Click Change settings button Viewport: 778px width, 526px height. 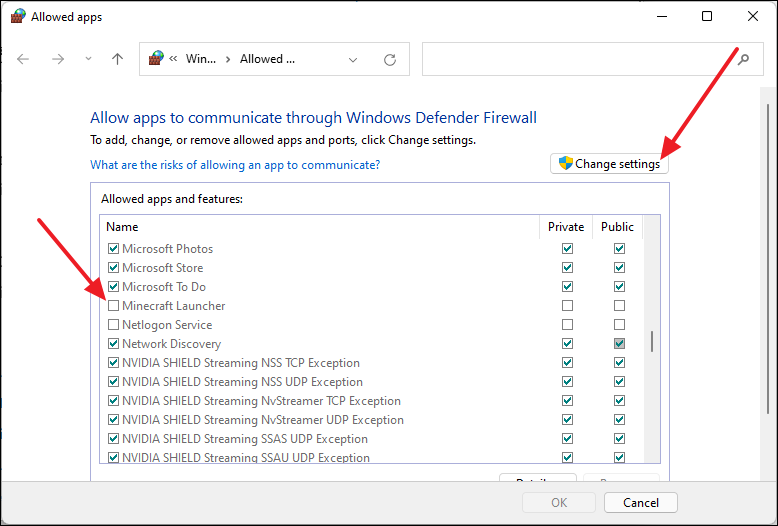[x=609, y=164]
